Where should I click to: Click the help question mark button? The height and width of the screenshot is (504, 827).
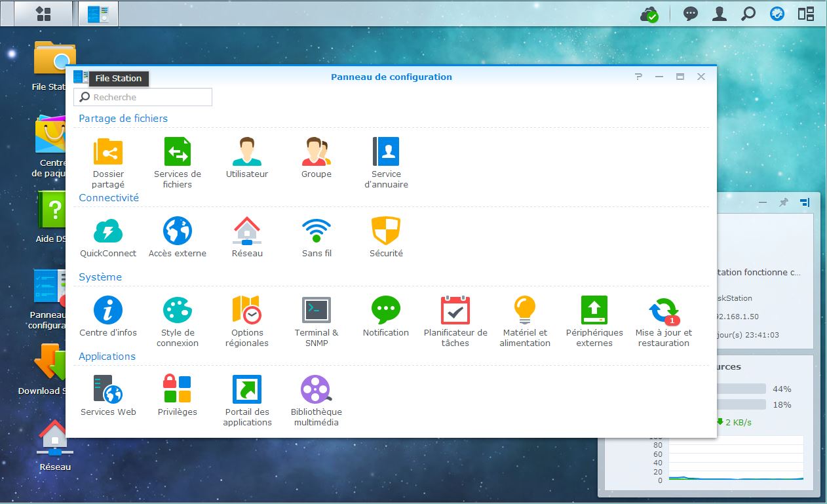[638, 77]
